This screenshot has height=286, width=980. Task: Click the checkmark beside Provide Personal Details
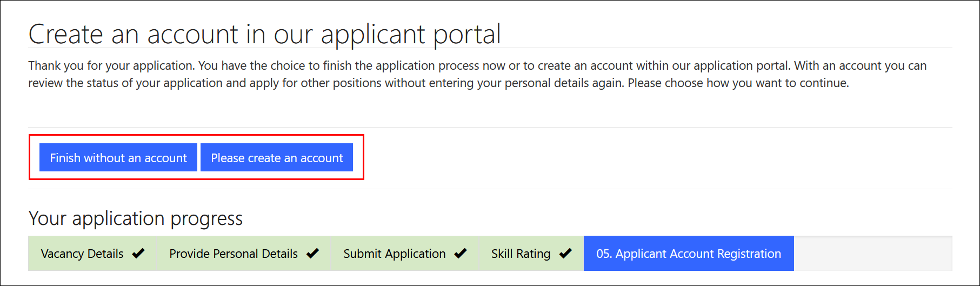[312, 253]
